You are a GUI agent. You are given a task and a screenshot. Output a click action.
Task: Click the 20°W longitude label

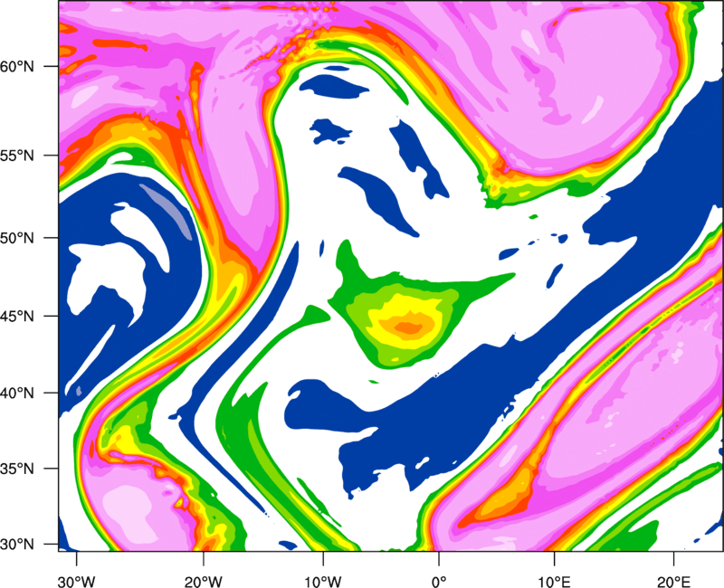tap(204, 582)
